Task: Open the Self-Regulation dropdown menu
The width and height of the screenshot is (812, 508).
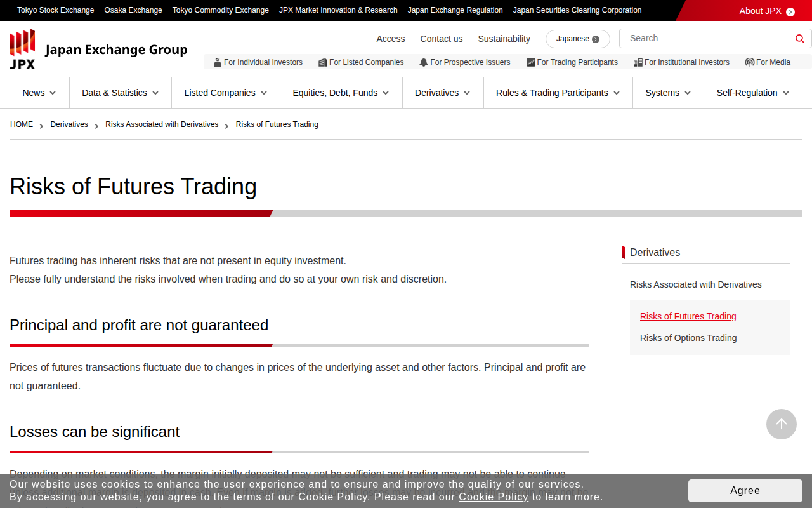Action: pyautogui.click(x=753, y=93)
